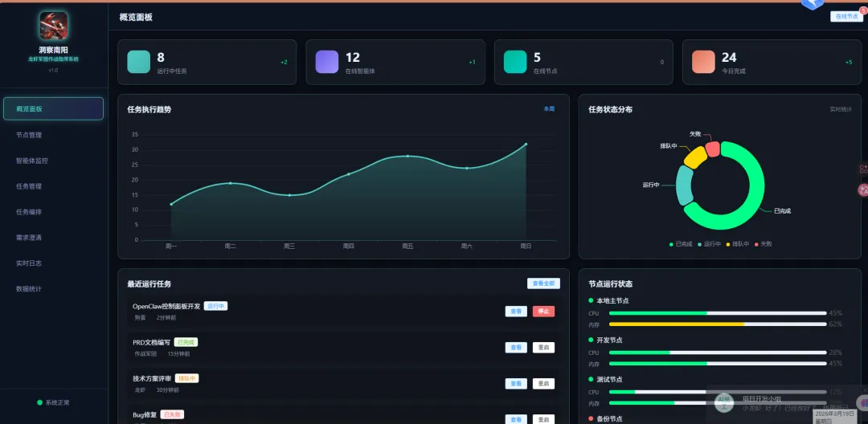Click green 已完成 donut segment
Screen dimensions: 868x424
point(755,188)
